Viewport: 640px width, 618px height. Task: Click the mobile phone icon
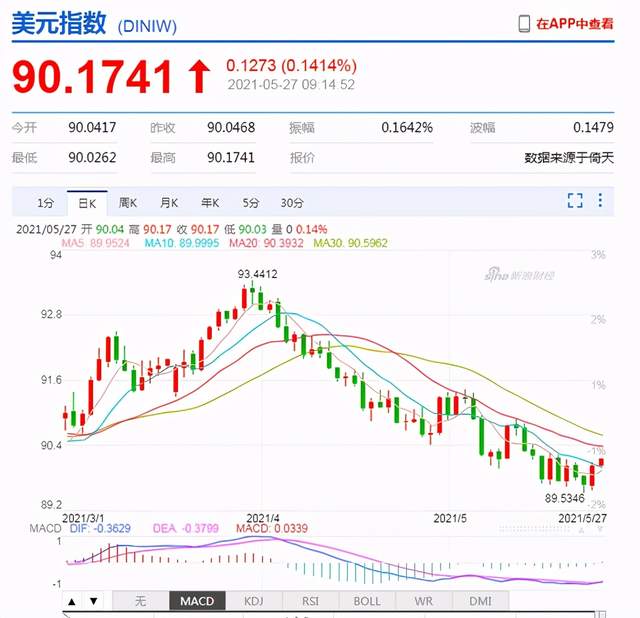(524, 23)
